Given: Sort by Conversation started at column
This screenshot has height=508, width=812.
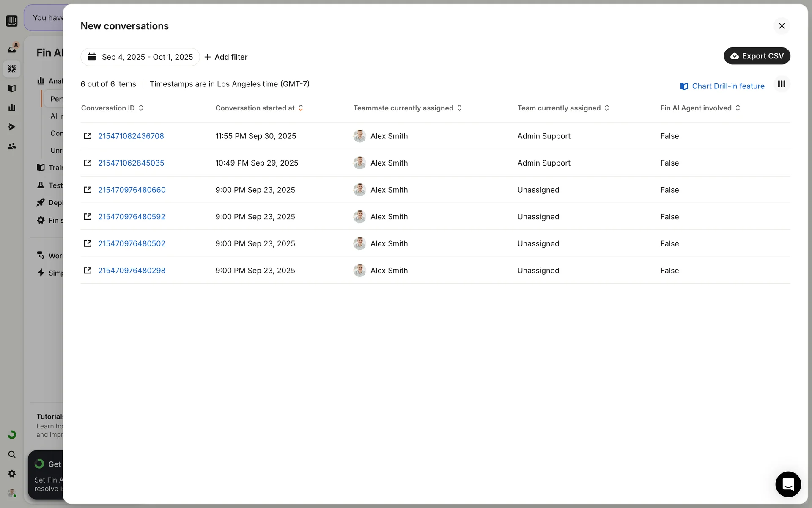Looking at the screenshot, I should (x=259, y=108).
